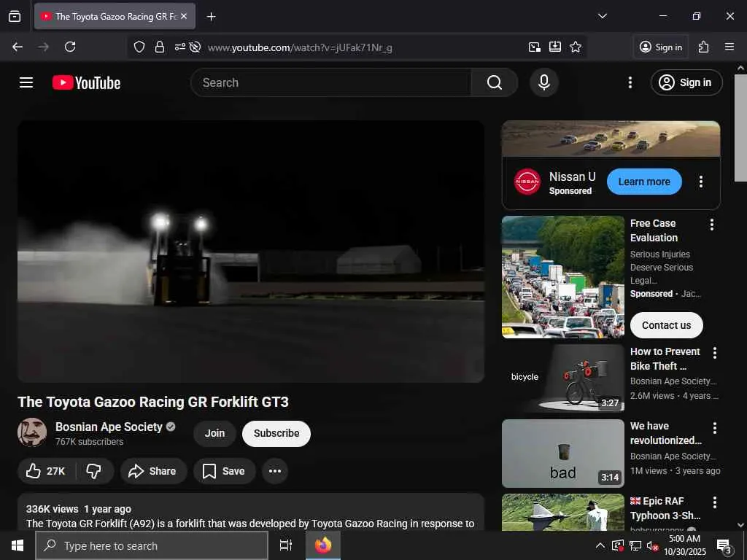Bookmark this page with star icon
The height and width of the screenshot is (560, 747).
576,47
